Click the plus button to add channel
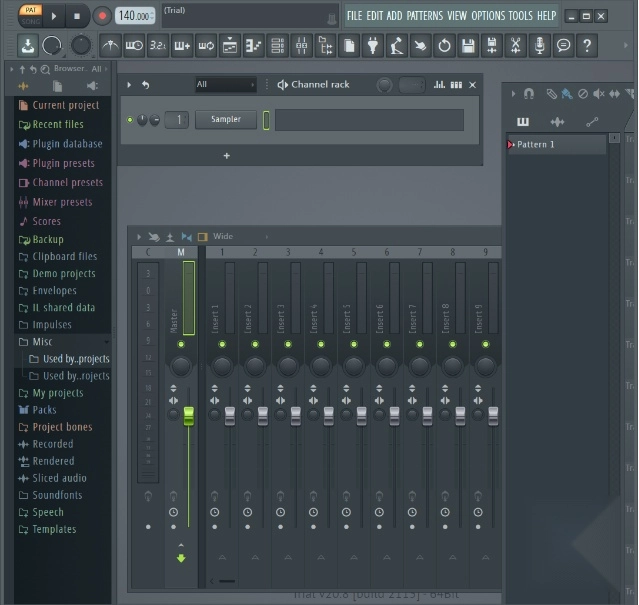639x605 pixels. (x=226, y=156)
